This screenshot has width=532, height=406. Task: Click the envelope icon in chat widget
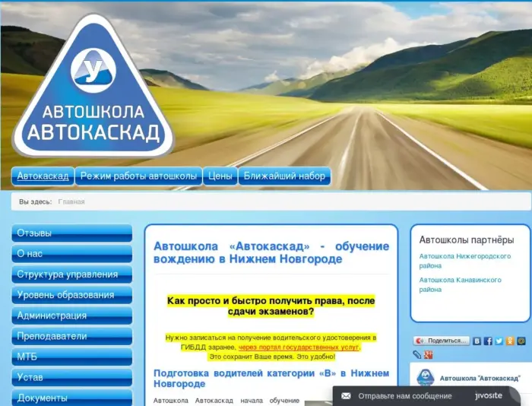(346, 396)
